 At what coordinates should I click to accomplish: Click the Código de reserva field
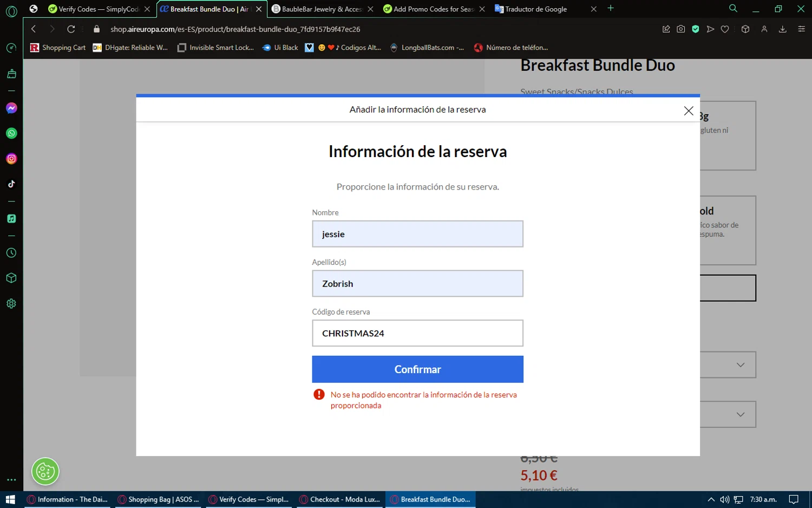coord(417,333)
